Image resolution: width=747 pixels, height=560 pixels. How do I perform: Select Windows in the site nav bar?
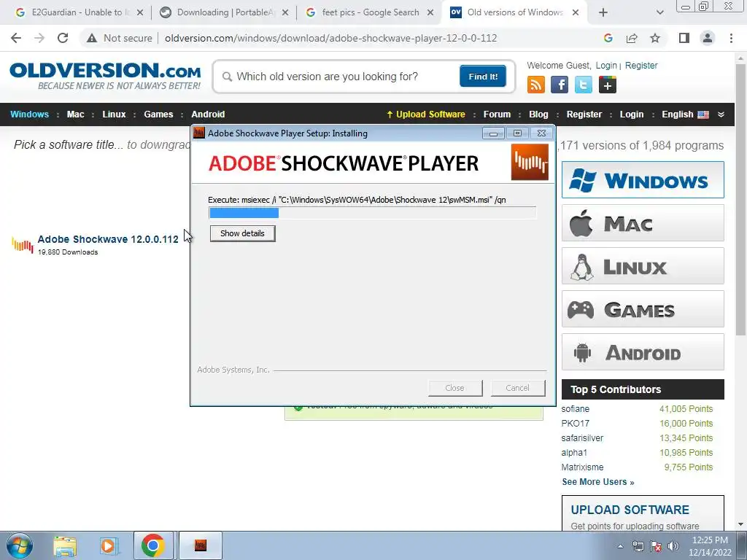pyautogui.click(x=29, y=114)
